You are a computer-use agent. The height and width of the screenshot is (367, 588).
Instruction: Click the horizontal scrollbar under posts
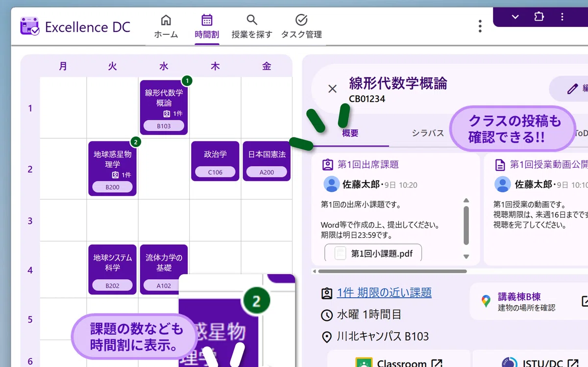pos(392,271)
